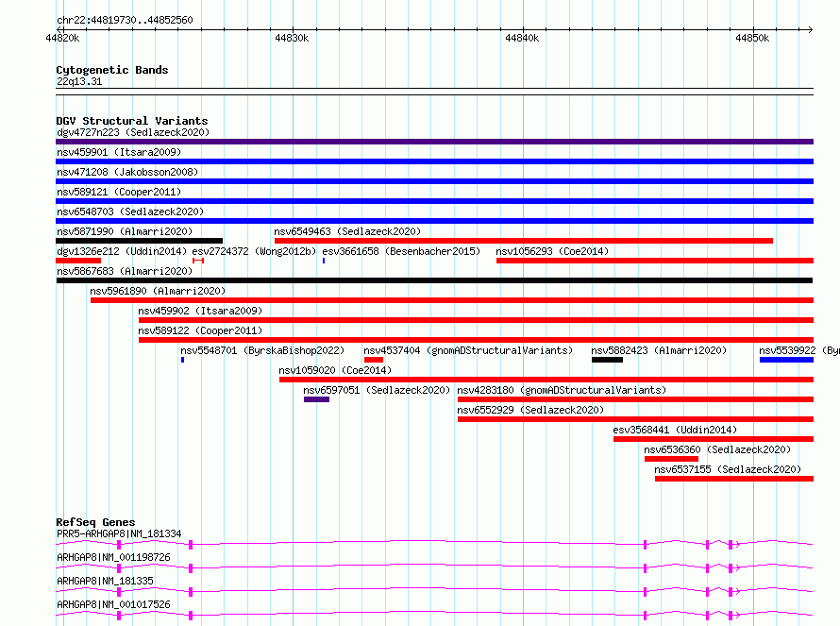Click the esv3661658 (Besenbacher2015) small blue marker

coord(324,261)
